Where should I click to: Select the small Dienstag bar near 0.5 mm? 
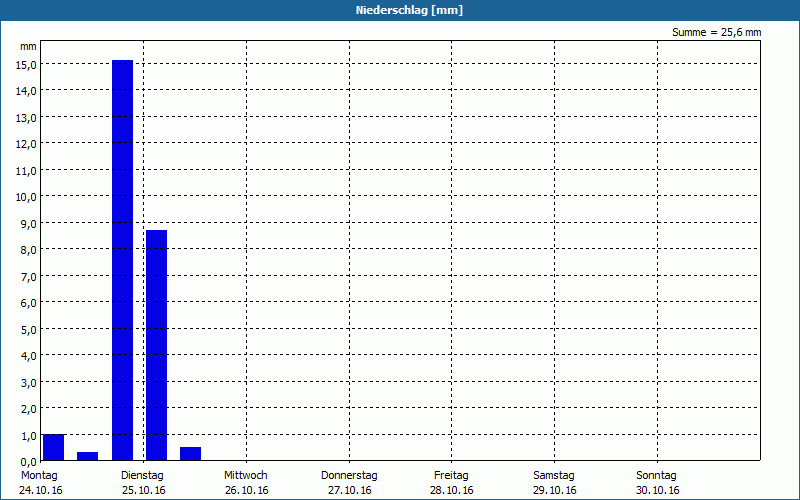click(x=190, y=454)
